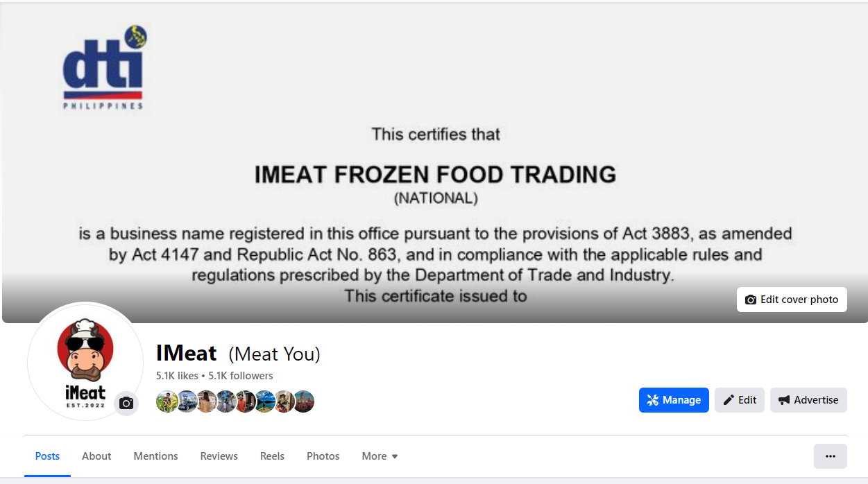The height and width of the screenshot is (484, 868).
Task: Click the 5.1K likes link
Action: pyautogui.click(x=177, y=376)
